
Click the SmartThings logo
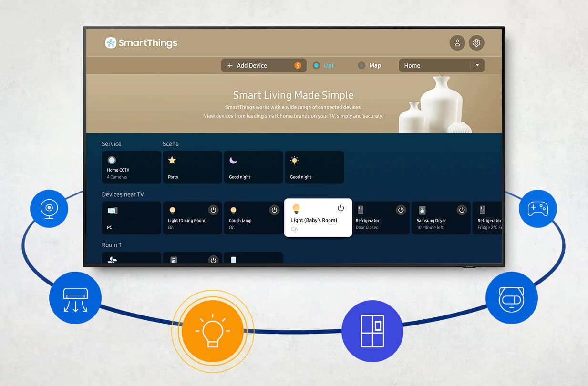pos(141,42)
